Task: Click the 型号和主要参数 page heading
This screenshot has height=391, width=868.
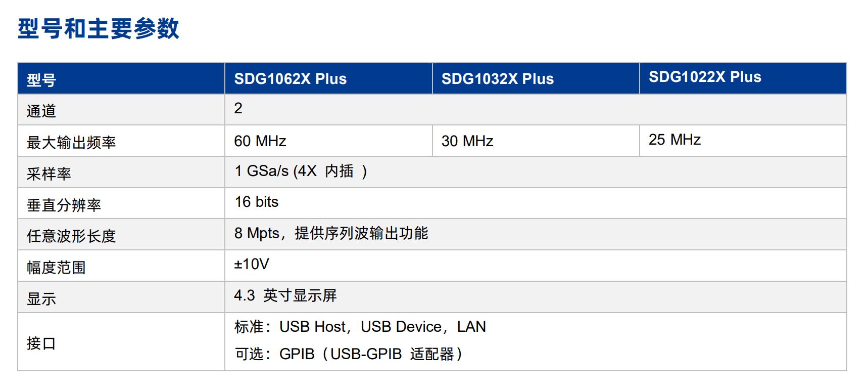Action: [99, 28]
